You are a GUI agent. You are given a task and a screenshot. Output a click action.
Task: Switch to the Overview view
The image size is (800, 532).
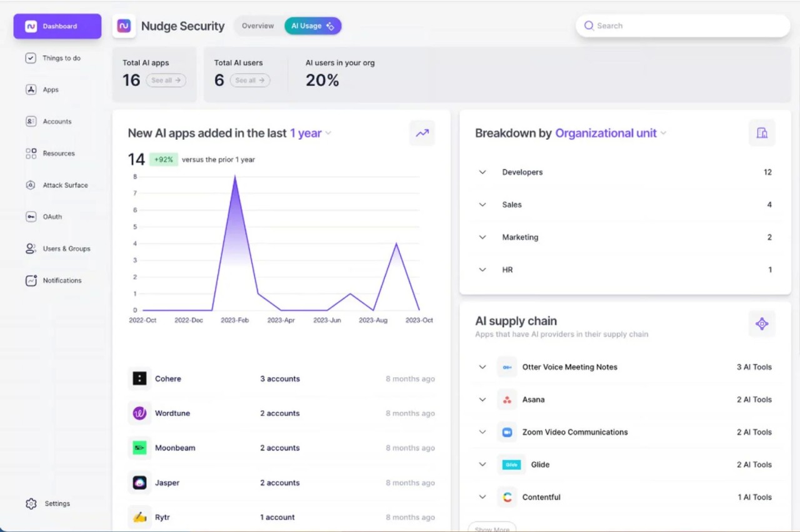click(x=258, y=26)
